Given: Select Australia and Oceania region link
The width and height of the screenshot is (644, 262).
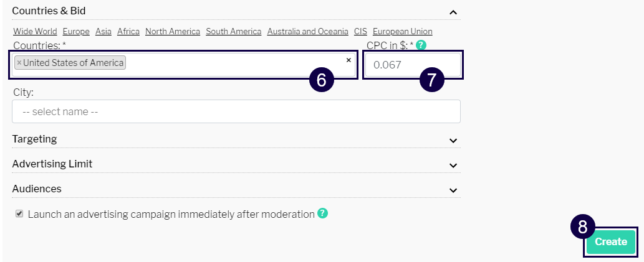Looking at the screenshot, I should coord(308,31).
